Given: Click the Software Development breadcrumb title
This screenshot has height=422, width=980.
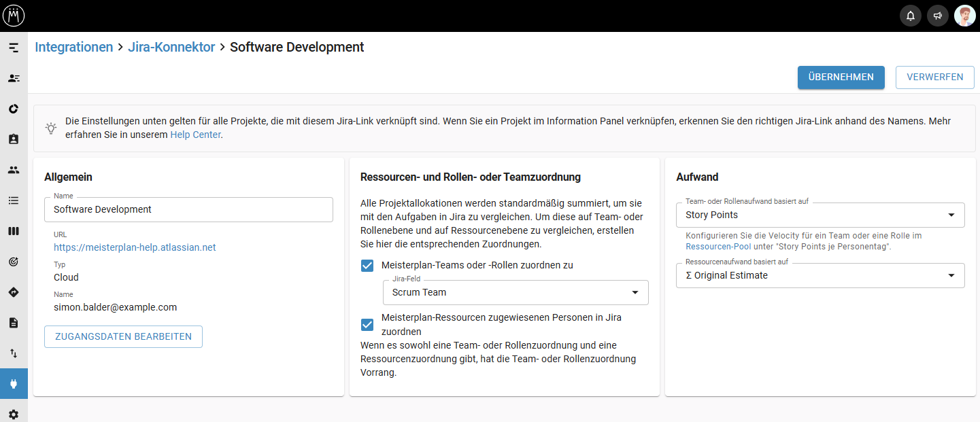Looking at the screenshot, I should pos(297,47).
